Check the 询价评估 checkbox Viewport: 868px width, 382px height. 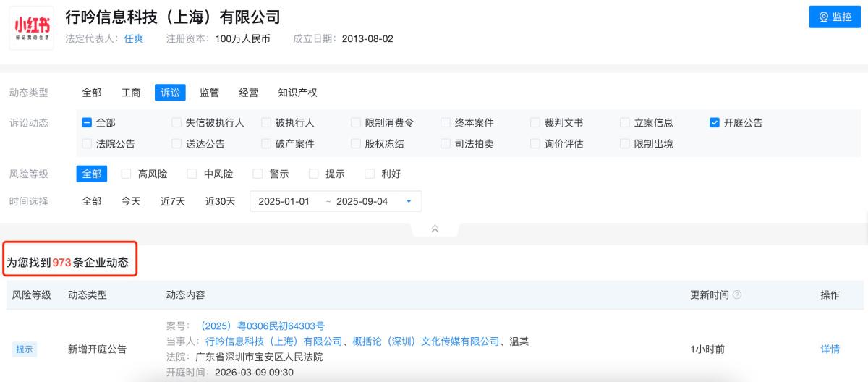(x=535, y=144)
